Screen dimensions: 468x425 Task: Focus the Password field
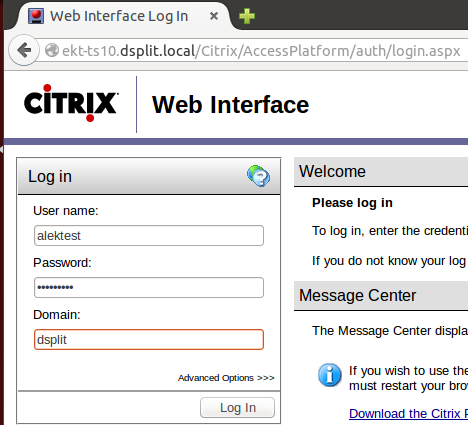(x=149, y=287)
